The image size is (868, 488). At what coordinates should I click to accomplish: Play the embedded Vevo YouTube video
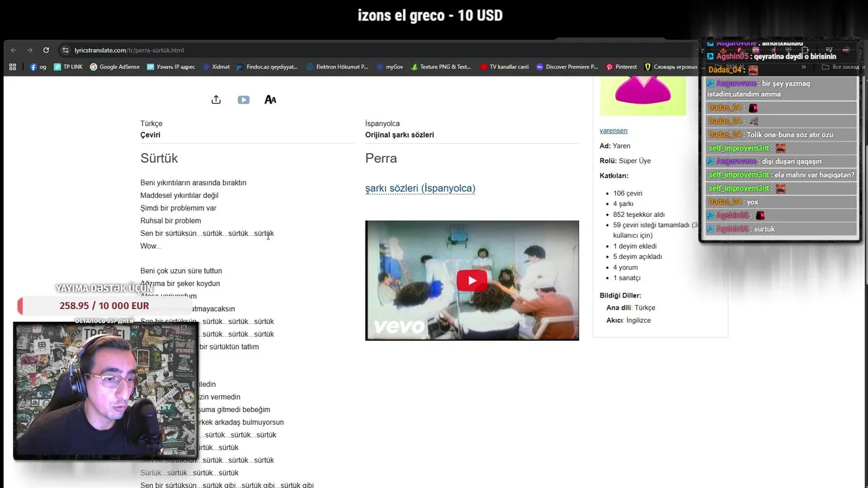point(472,280)
